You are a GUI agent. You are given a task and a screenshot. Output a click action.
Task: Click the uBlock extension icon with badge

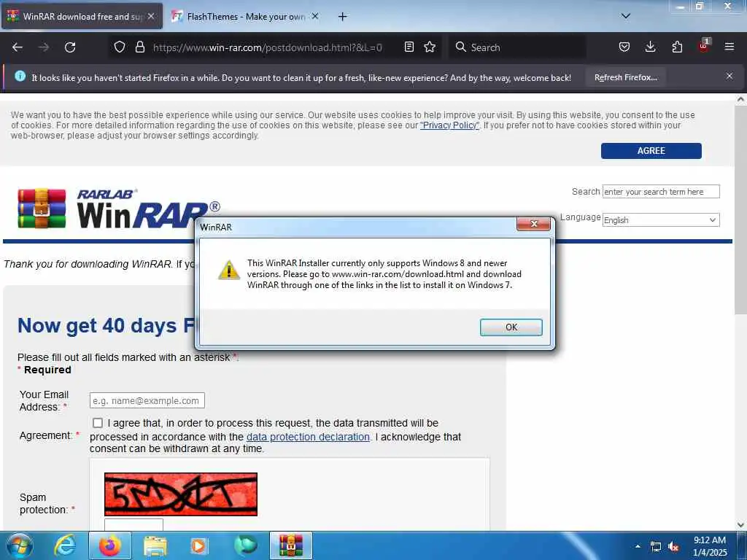coord(704,46)
